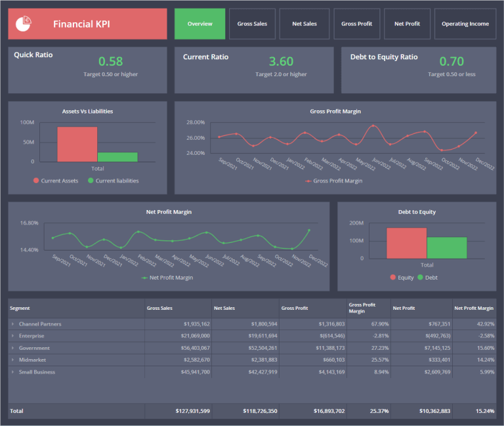Expand the Small Business segment row
Viewport: 504px width, 426px height.
pyautogui.click(x=12, y=372)
